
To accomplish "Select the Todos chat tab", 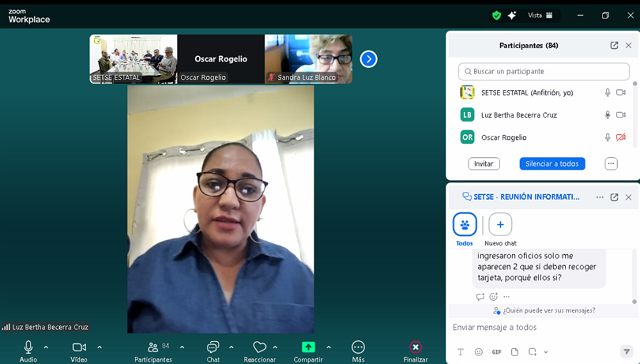I will [x=465, y=225].
